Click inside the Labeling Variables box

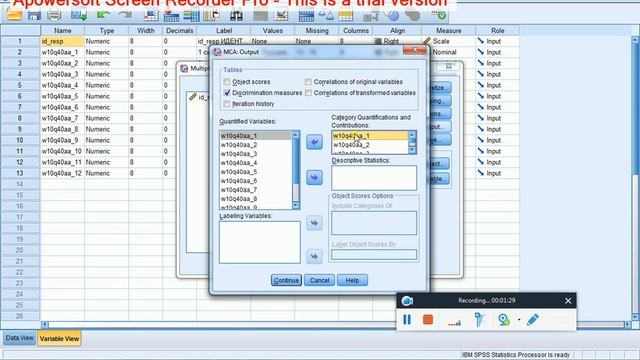pos(260,242)
